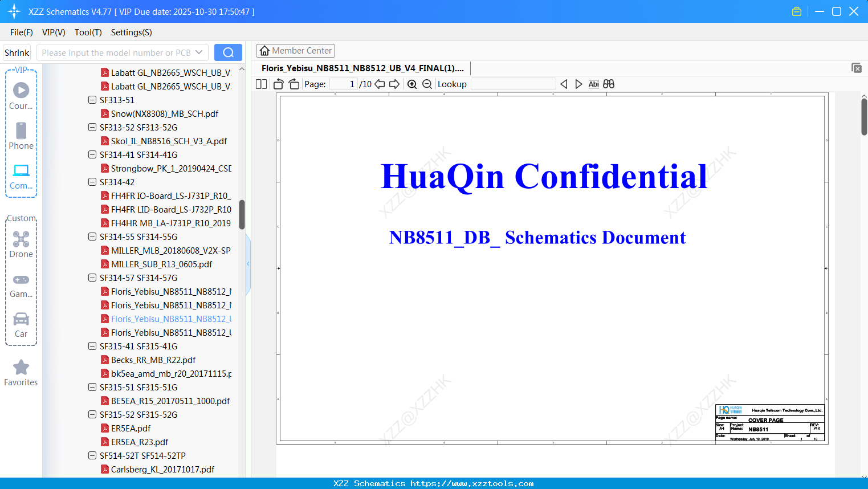This screenshot has height=489, width=868.
Task: Open ER5EA_R23.pdf file
Action: tap(140, 442)
